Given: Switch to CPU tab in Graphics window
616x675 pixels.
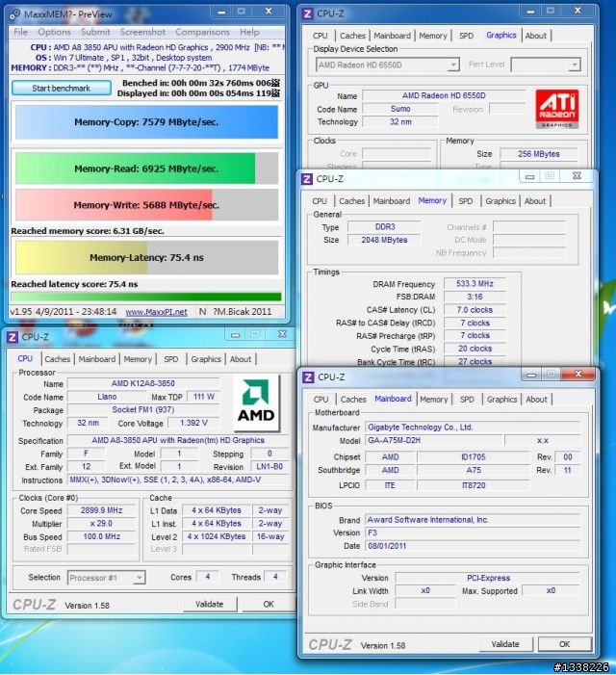Looking at the screenshot, I should (321, 36).
